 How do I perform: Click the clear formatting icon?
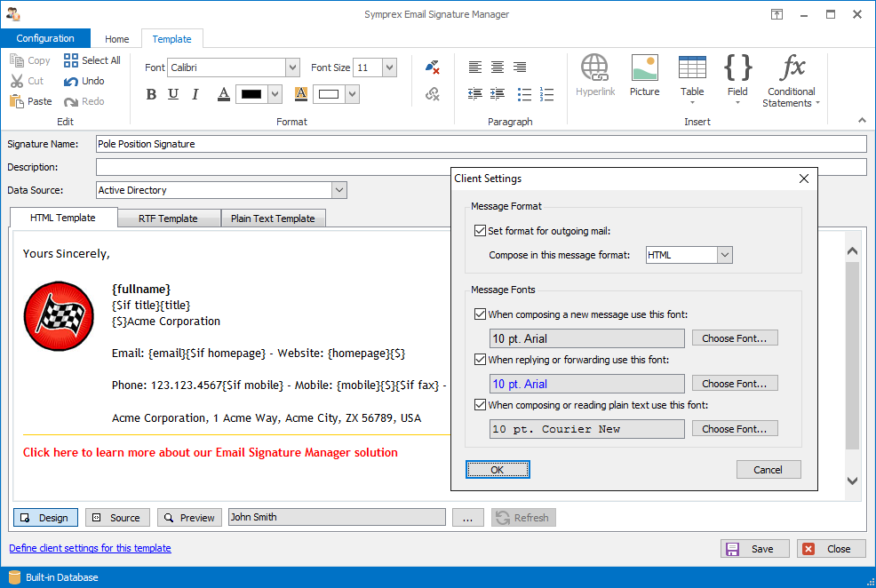(x=433, y=68)
